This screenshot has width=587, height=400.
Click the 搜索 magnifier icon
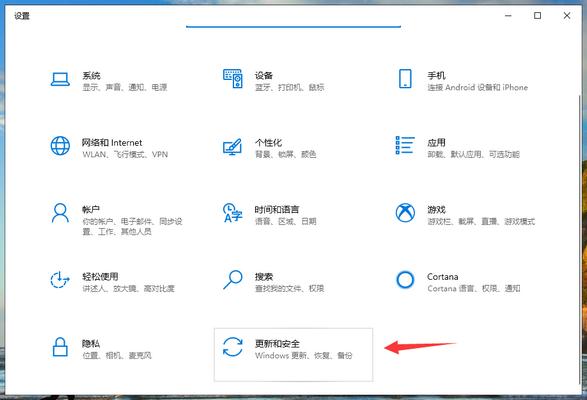232,280
